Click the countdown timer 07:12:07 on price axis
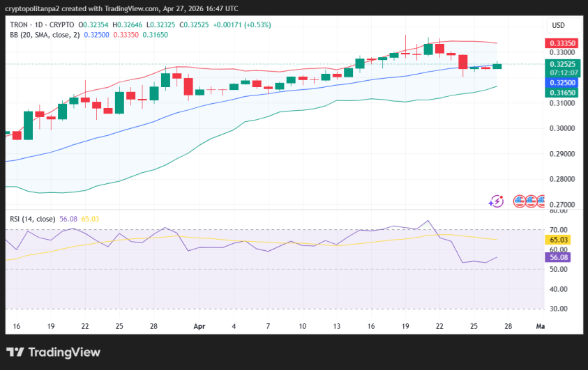 click(561, 72)
